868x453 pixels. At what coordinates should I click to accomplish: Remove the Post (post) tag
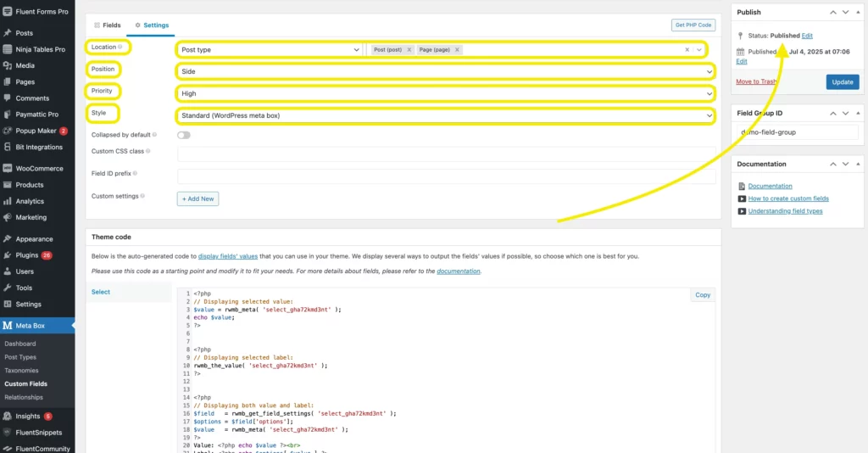coord(409,50)
